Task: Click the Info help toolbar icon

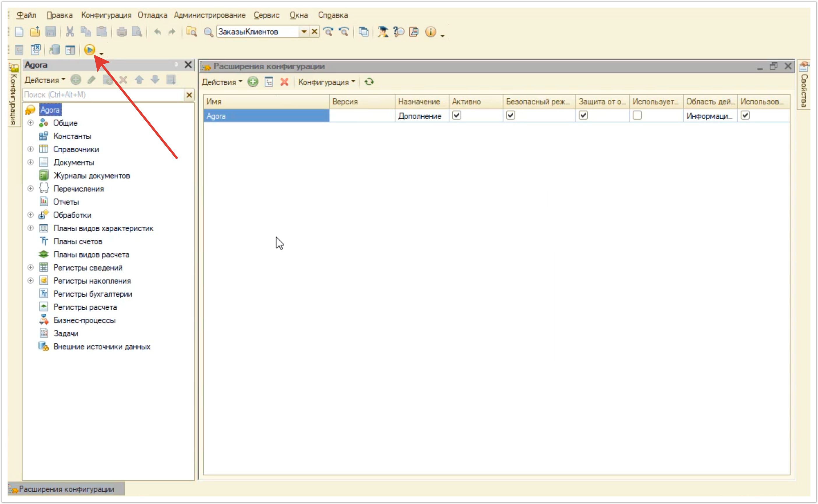Action: click(x=431, y=32)
